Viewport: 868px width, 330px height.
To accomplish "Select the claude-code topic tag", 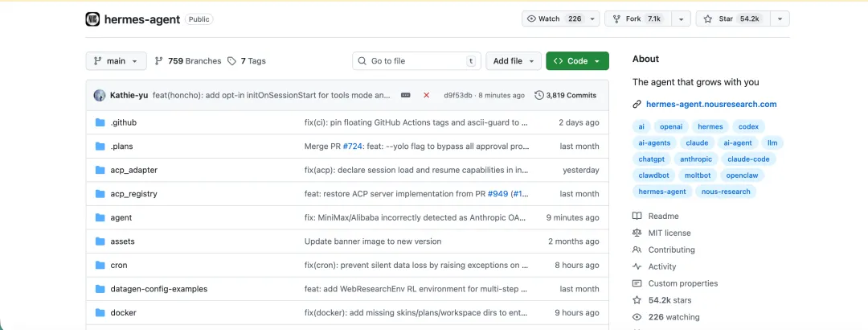I will (748, 159).
